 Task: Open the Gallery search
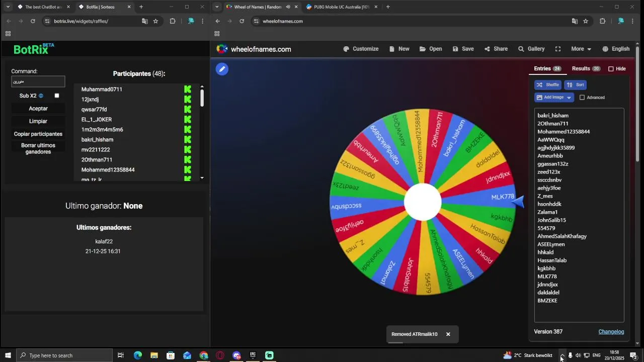(x=531, y=49)
